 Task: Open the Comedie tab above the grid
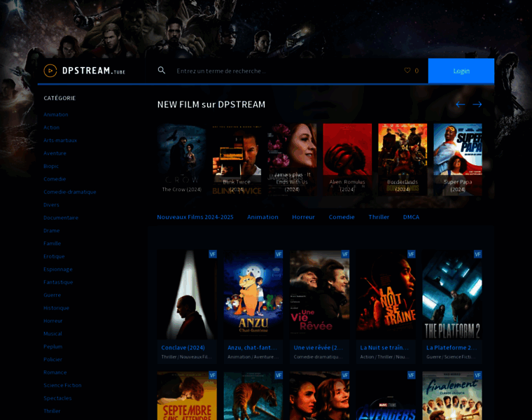(342, 217)
